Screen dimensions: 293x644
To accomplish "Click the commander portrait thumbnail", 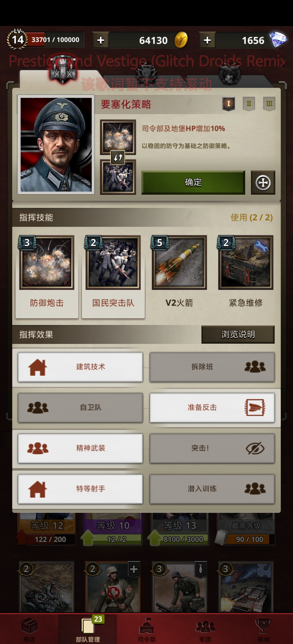I will (56, 144).
